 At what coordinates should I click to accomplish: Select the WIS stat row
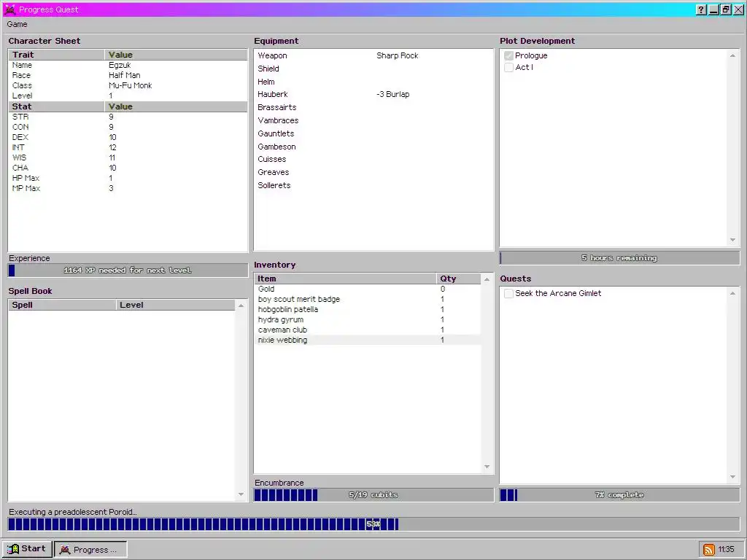128,157
